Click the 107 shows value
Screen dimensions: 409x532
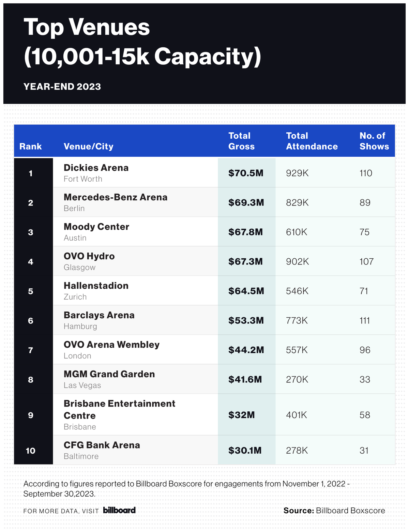[366, 262]
